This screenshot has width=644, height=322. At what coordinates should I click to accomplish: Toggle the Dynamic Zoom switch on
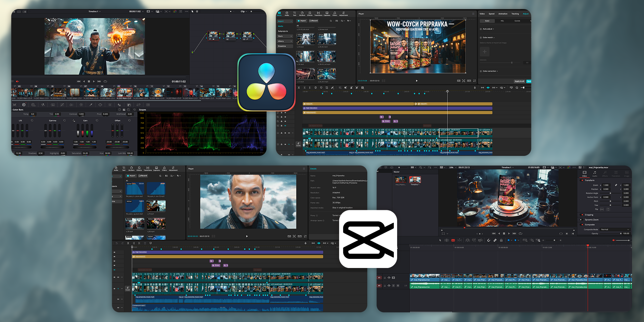582,220
